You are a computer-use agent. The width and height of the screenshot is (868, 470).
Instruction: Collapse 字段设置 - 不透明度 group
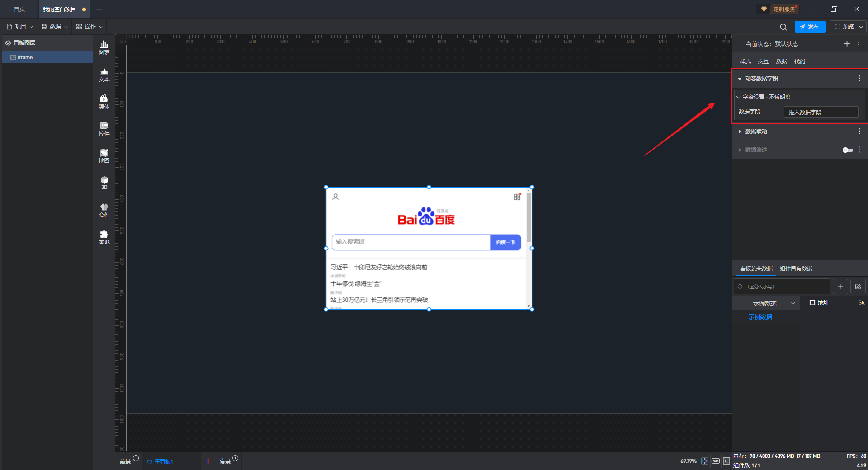click(x=738, y=97)
